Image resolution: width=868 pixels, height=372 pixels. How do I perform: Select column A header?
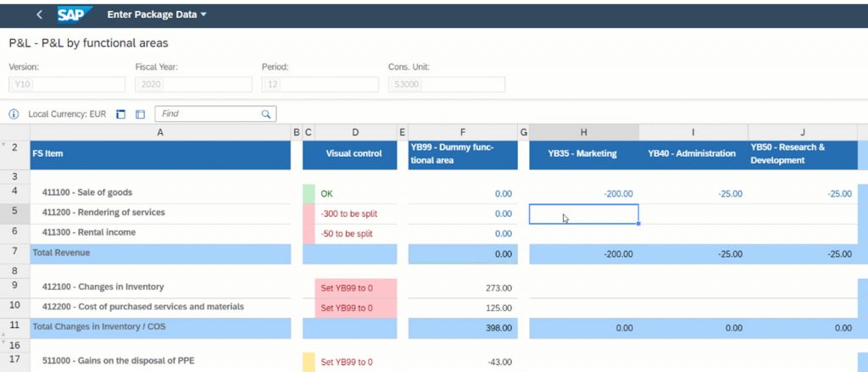pyautogui.click(x=160, y=131)
